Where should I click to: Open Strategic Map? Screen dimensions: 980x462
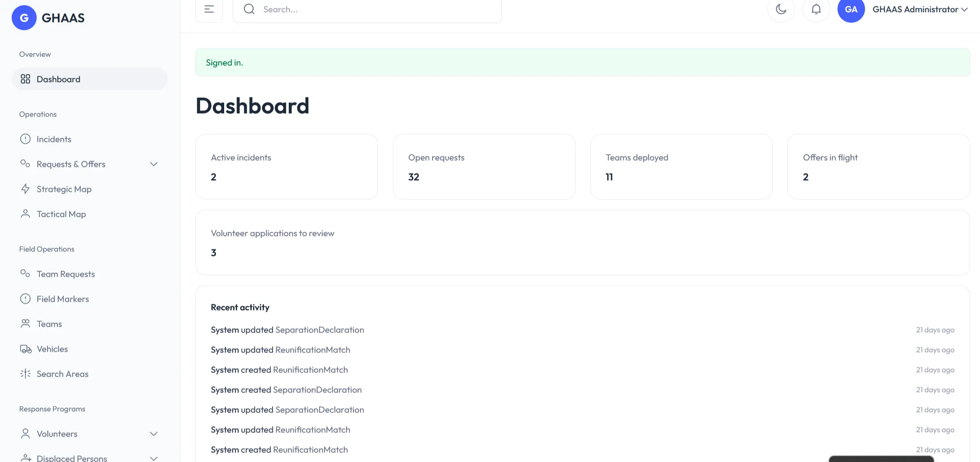[x=90, y=189]
